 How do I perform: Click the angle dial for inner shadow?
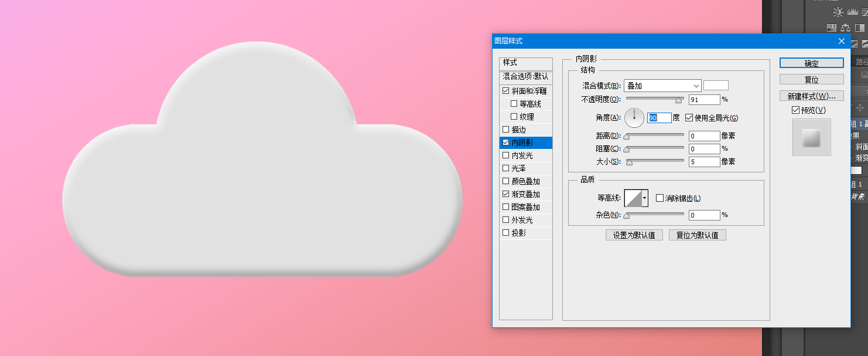click(x=634, y=118)
